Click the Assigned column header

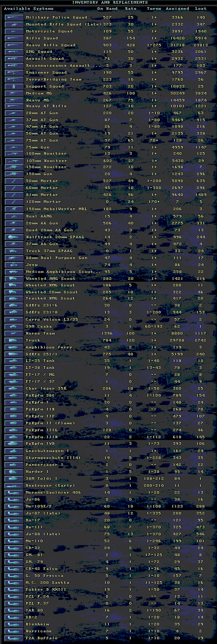[178, 9]
